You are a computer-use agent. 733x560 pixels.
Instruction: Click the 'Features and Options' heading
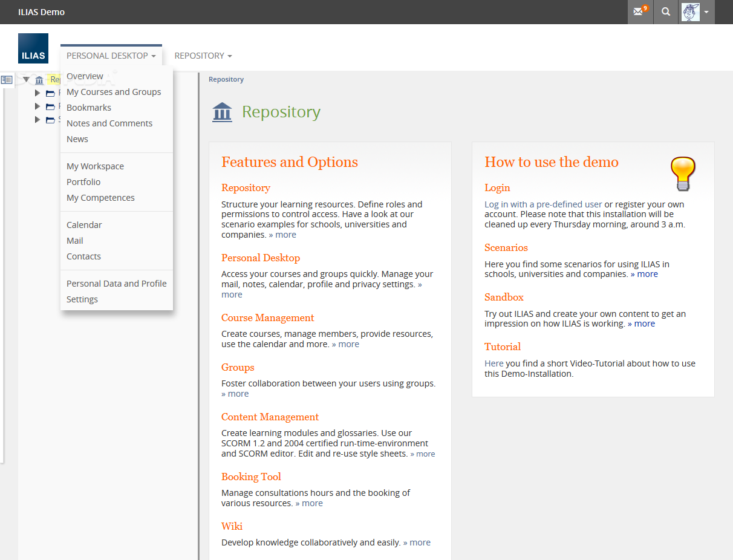pyautogui.click(x=290, y=162)
